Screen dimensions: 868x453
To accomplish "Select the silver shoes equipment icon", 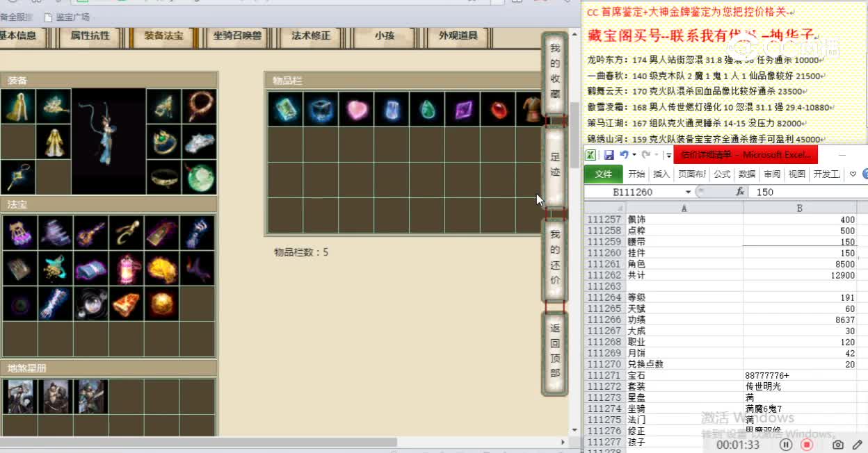I will (200, 142).
